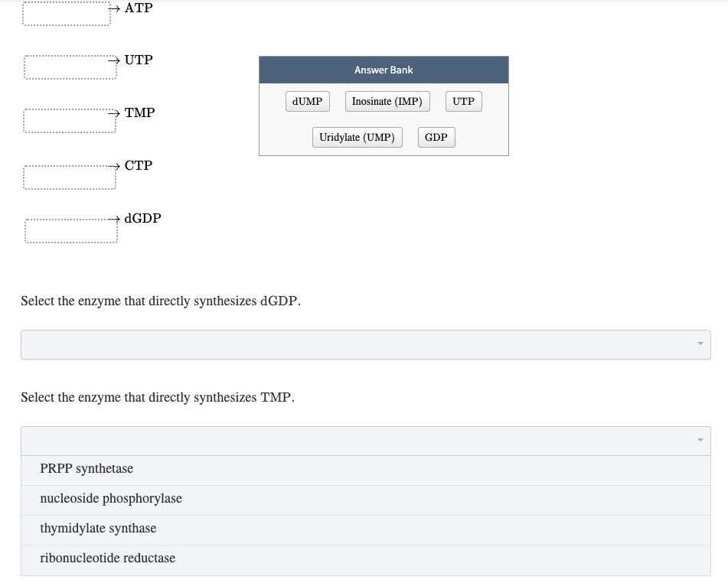Click the blank box pointing to UTP
Viewport: 728px width, 583px height.
click(x=70, y=67)
